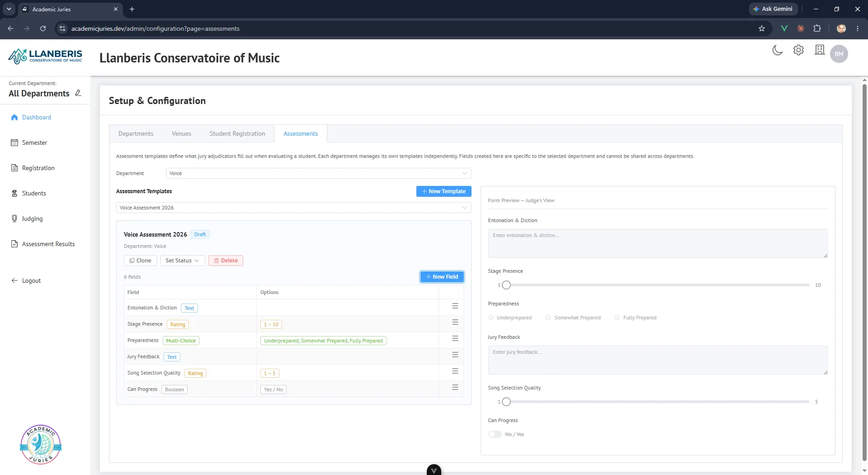Add a New Field

pos(442,277)
